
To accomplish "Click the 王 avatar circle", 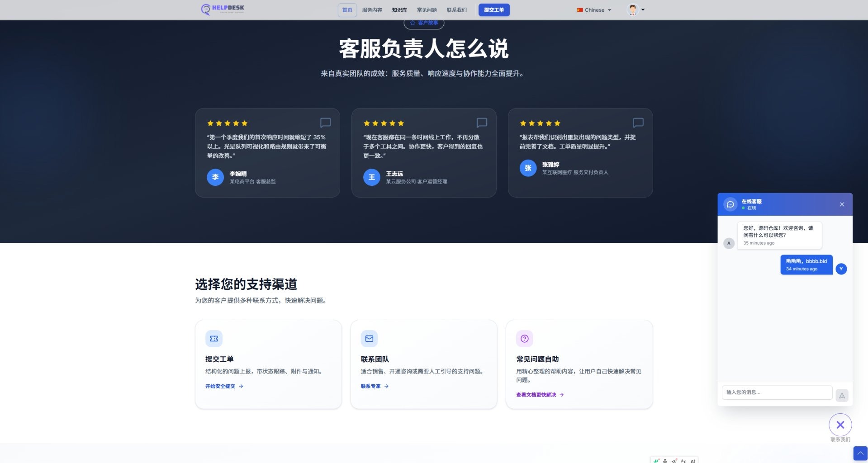I will 372,177.
